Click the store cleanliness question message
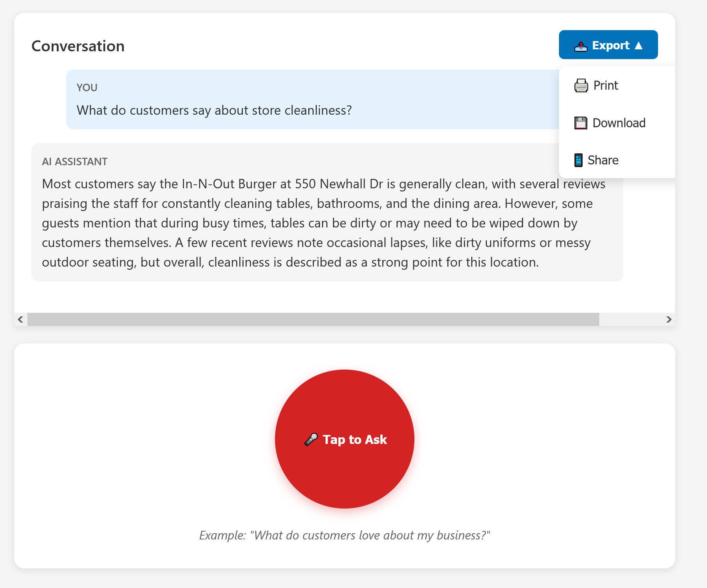707x588 pixels. point(214,110)
